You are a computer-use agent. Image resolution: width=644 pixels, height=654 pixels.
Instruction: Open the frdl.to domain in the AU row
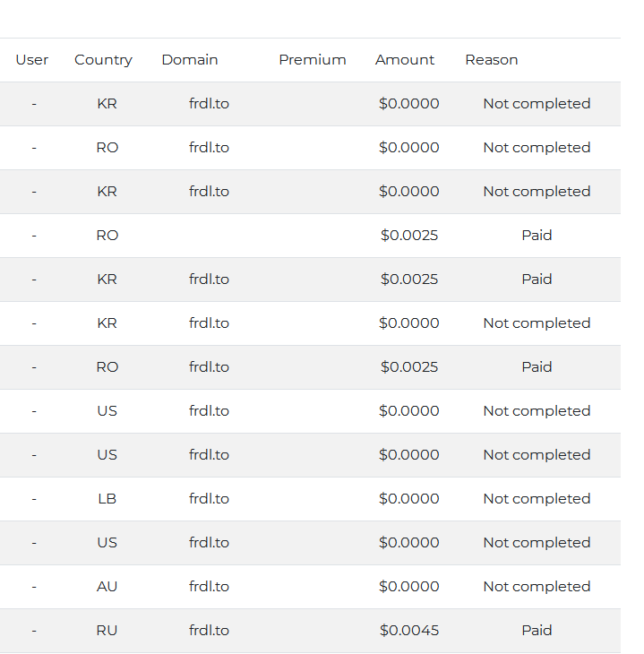209,587
